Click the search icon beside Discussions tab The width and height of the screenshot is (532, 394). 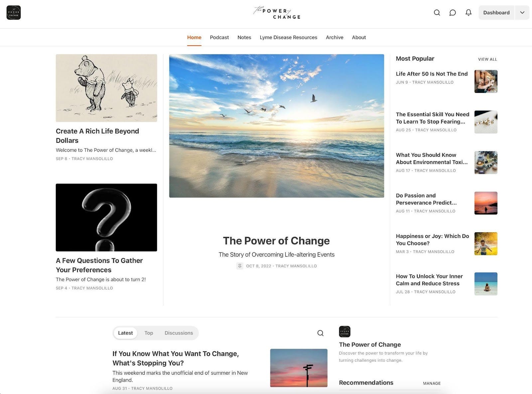tap(320, 333)
